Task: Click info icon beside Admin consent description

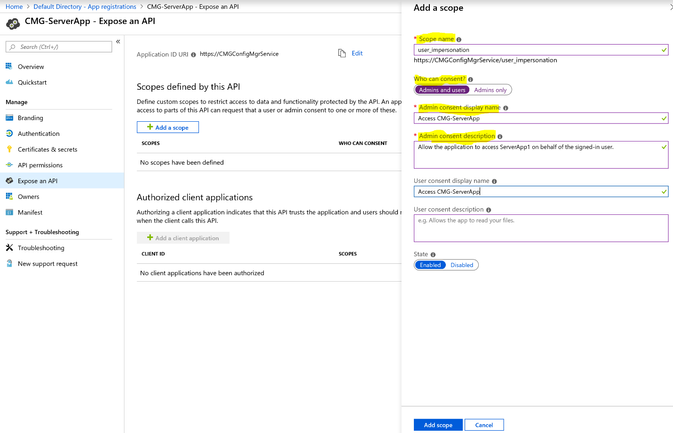Action: [500, 136]
